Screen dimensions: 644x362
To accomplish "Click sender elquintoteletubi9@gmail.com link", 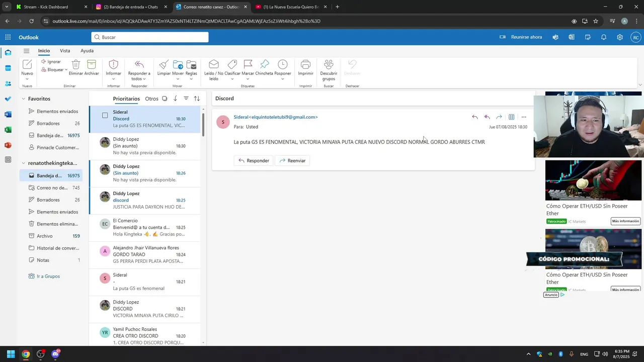I will point(276,117).
